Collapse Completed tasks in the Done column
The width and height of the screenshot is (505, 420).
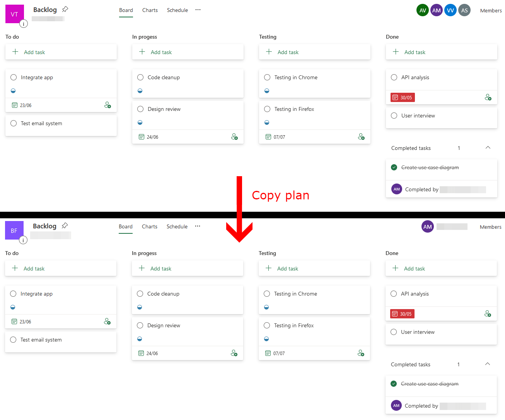(x=488, y=148)
